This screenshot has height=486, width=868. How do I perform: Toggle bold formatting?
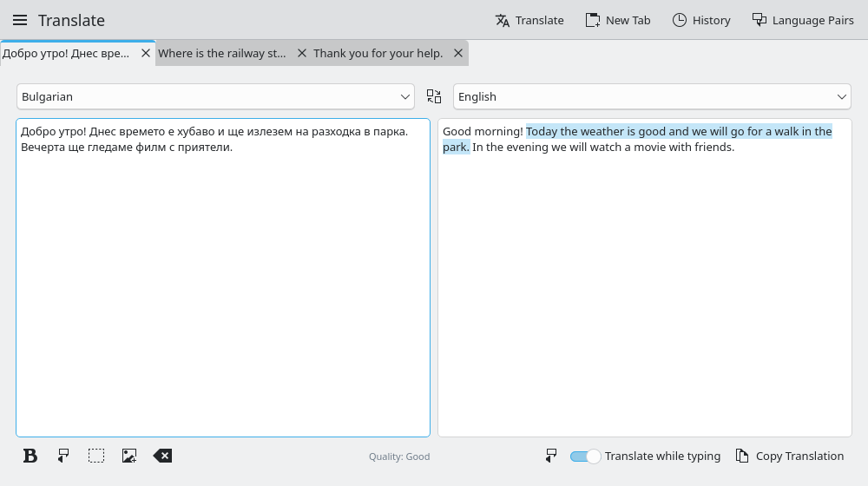[30, 456]
